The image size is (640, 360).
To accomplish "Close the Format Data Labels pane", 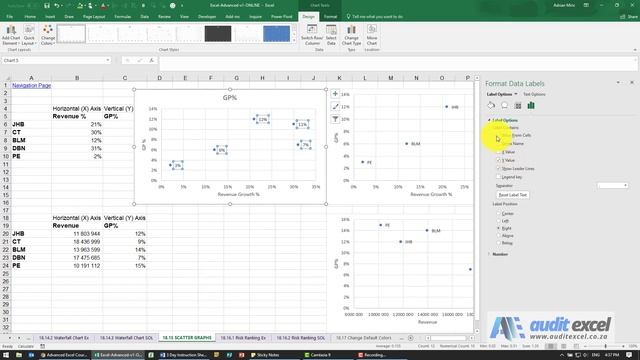I will [632, 82].
